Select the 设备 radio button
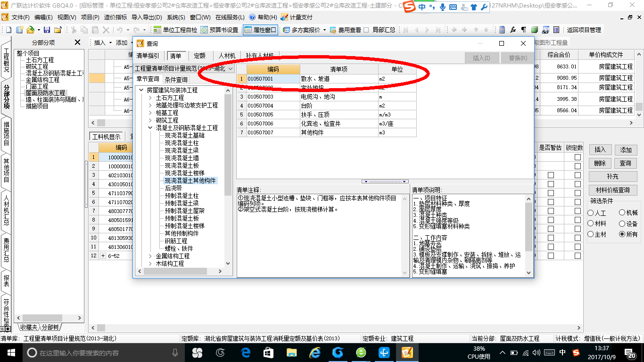 [622, 223]
